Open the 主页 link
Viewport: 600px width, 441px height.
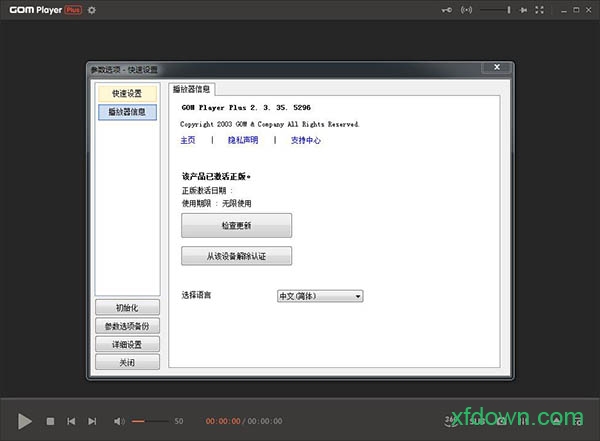pos(188,140)
